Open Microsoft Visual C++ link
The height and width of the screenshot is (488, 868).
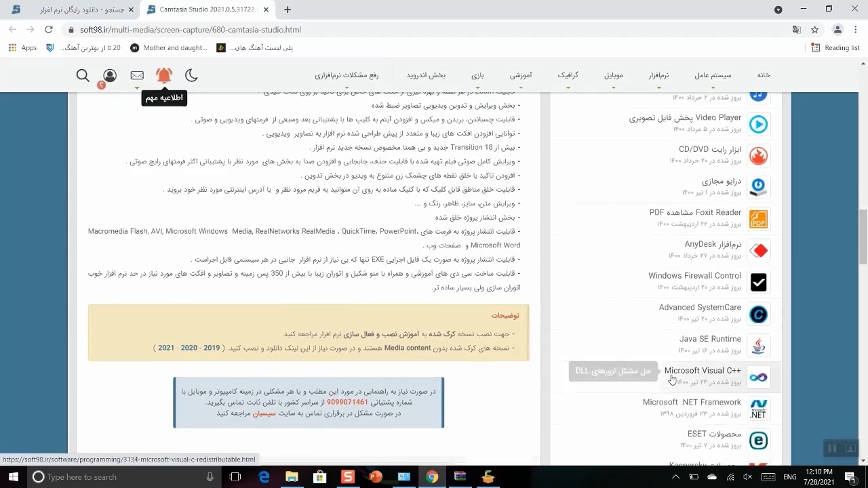pyautogui.click(x=703, y=371)
